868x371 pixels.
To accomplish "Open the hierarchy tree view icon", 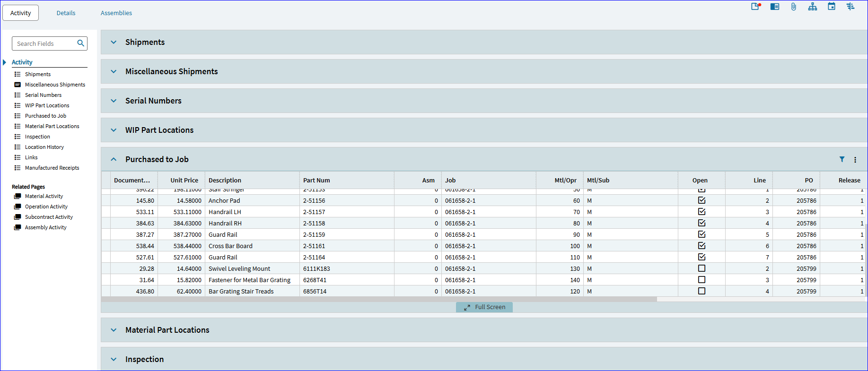I will tap(813, 7).
